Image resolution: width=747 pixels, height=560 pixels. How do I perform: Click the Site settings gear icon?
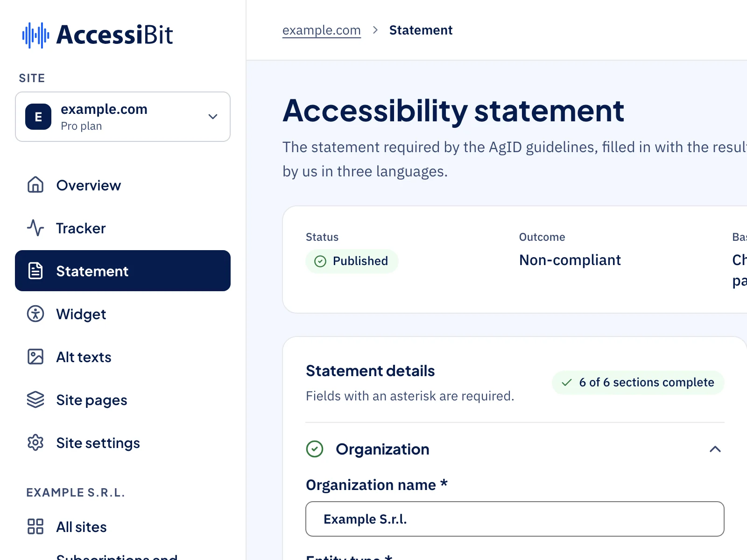coord(35,442)
